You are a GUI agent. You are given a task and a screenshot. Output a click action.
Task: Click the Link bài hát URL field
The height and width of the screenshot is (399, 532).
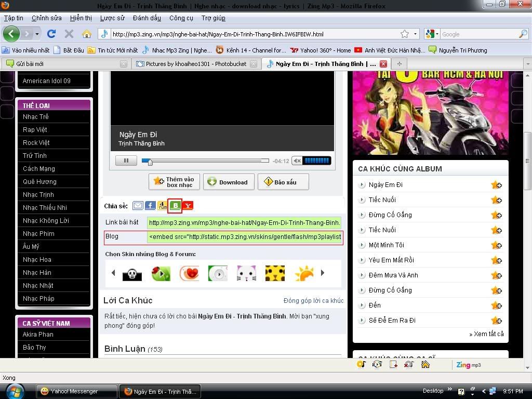click(x=244, y=222)
